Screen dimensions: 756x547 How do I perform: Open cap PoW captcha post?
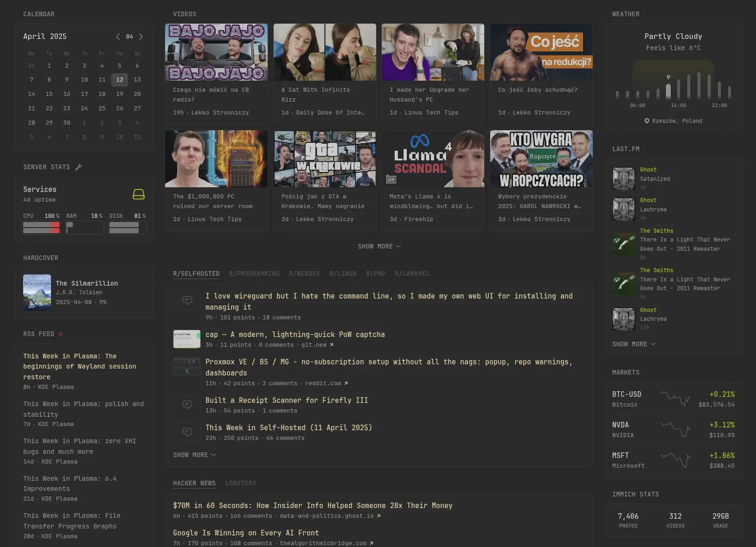(295, 335)
